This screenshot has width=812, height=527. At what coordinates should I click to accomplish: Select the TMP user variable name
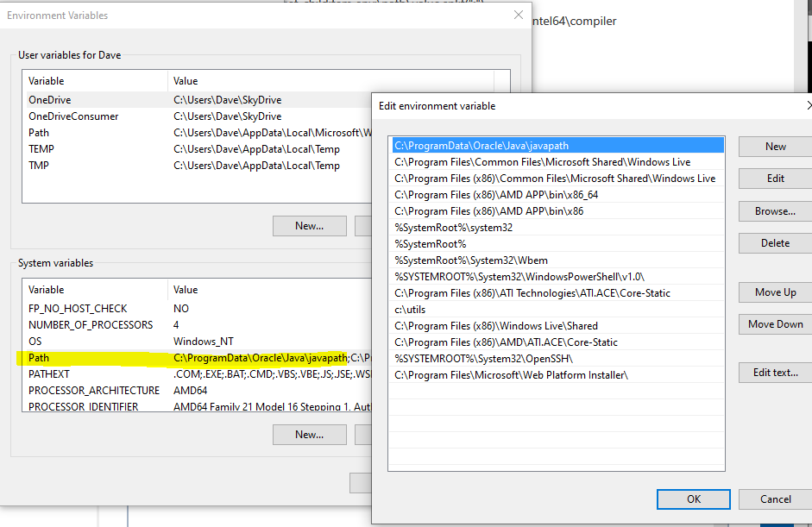coord(39,166)
